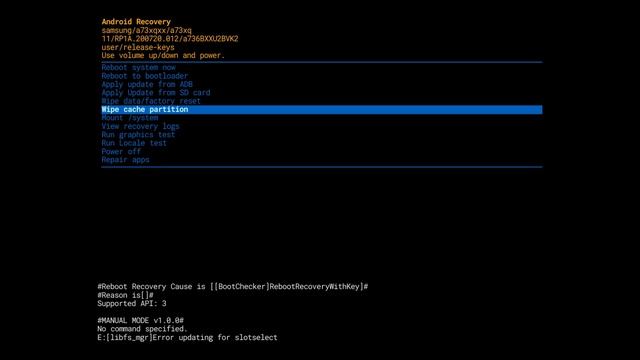The image size is (640, 360).
Task: Select 'Apply update from ADB'
Action: 147,84
